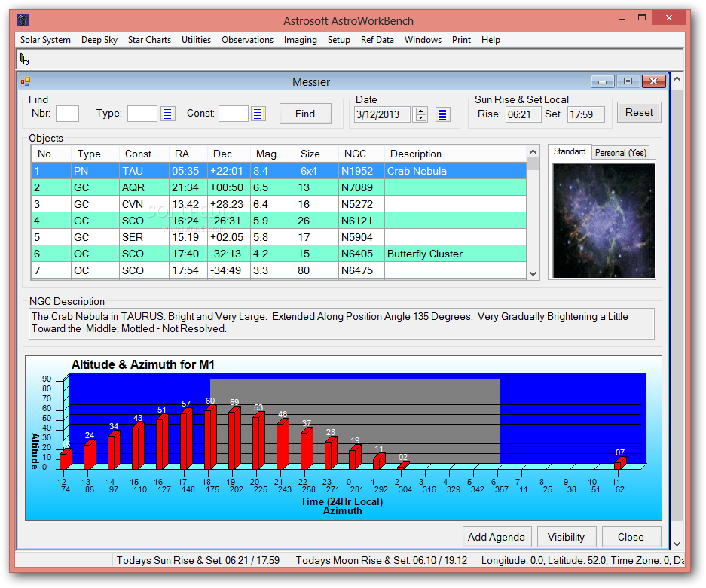Select Messier row 5 N5904

tap(279, 237)
